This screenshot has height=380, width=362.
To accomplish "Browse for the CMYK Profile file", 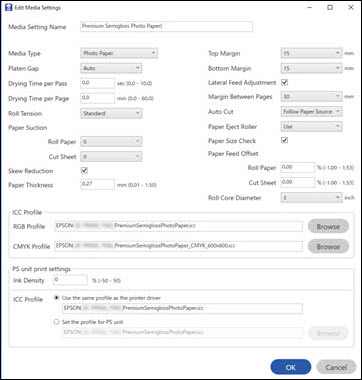I will click(328, 247).
